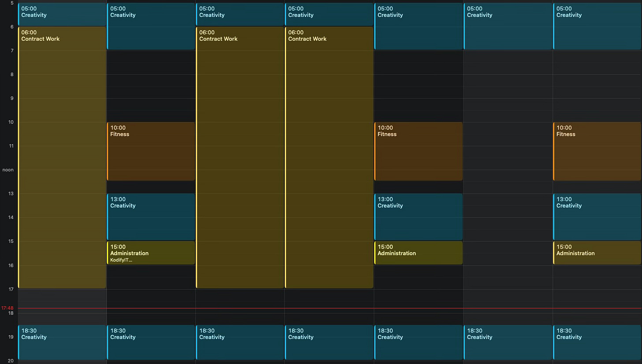The image size is (642, 364).
Task: Open Thursday's Contract Work event
Action: pyautogui.click(x=329, y=154)
